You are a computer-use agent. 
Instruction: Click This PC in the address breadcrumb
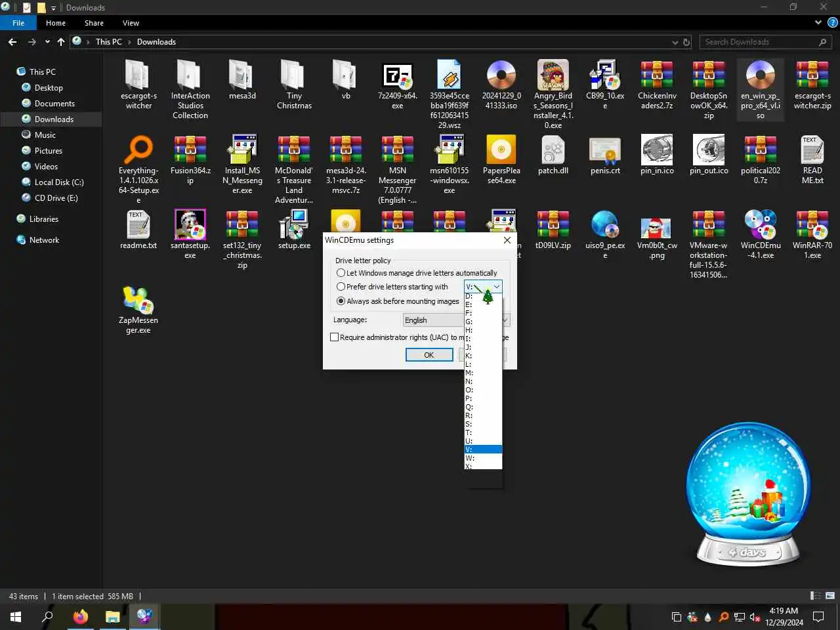[109, 42]
